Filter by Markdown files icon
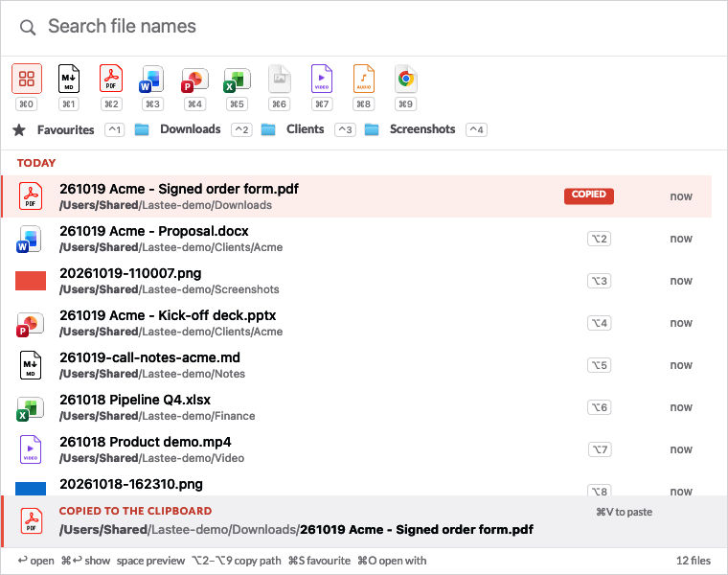The height and width of the screenshot is (575, 728). pyautogui.click(x=69, y=79)
